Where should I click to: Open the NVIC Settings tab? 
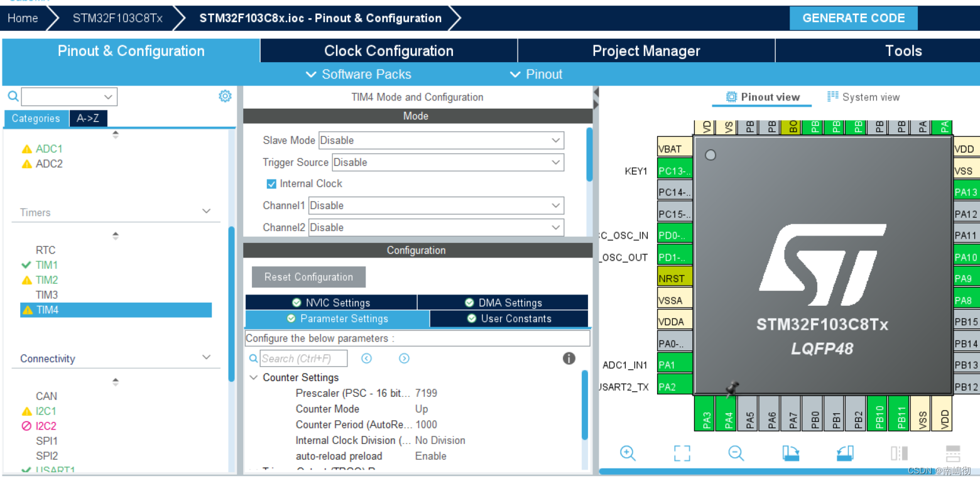coord(331,303)
